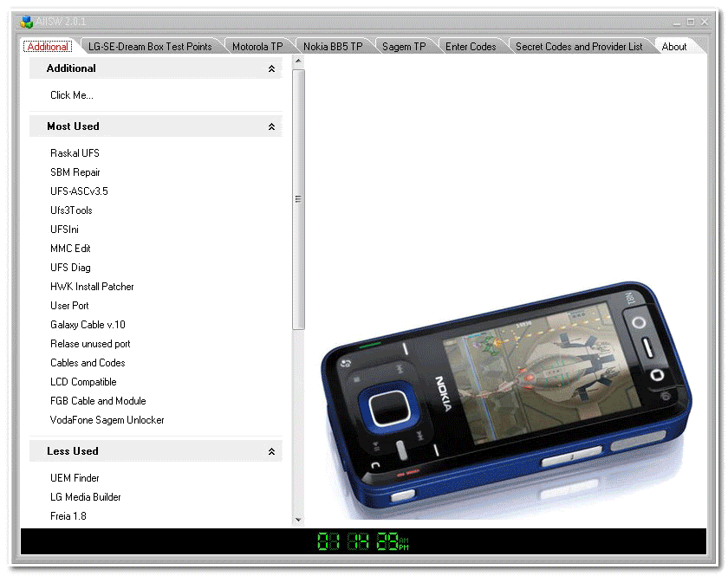Open SBM Repair tool
The height and width of the screenshot is (576, 728).
coord(75,172)
